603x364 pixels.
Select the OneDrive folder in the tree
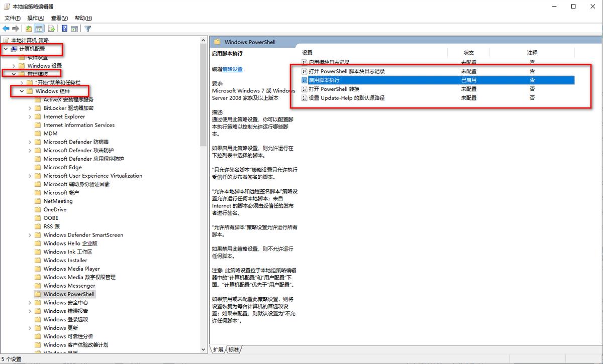(55, 209)
